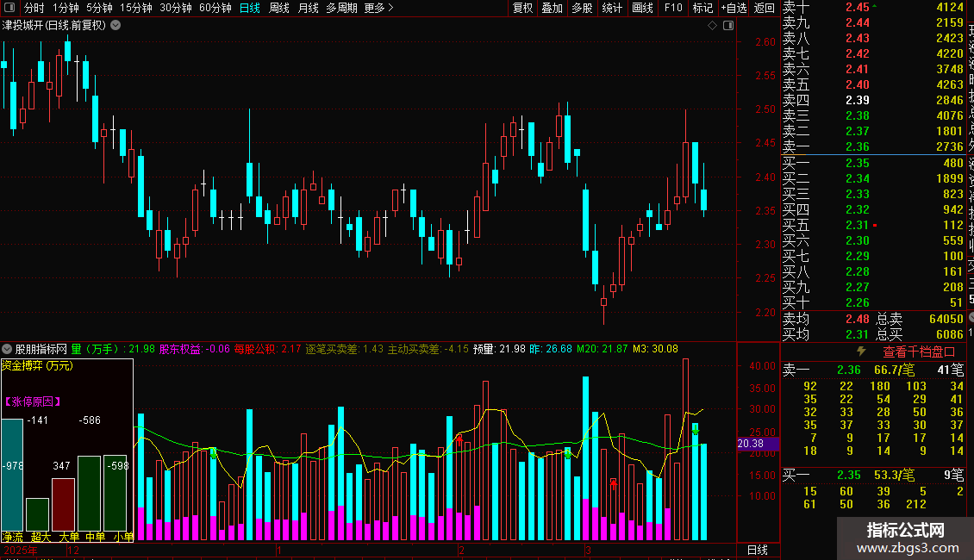Click the 总卖 value 64050
Screen dimensions: 974x560
(x=946, y=319)
